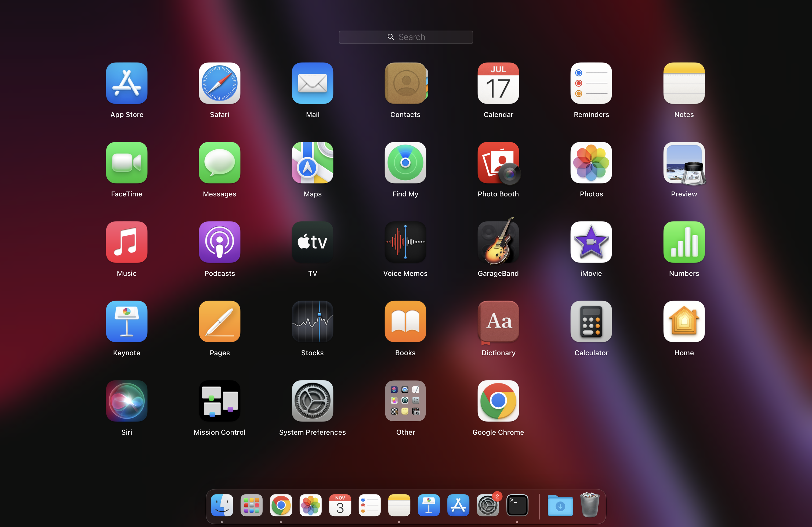This screenshot has width=812, height=527.
Task: Open Google Chrome from Launchpad grid
Action: pyautogui.click(x=498, y=401)
